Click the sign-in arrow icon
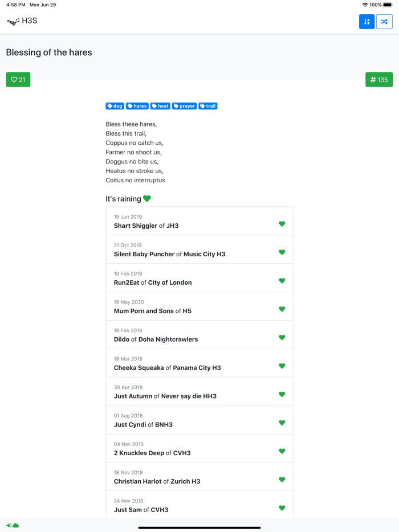The height and width of the screenshot is (532, 399). pos(9,525)
